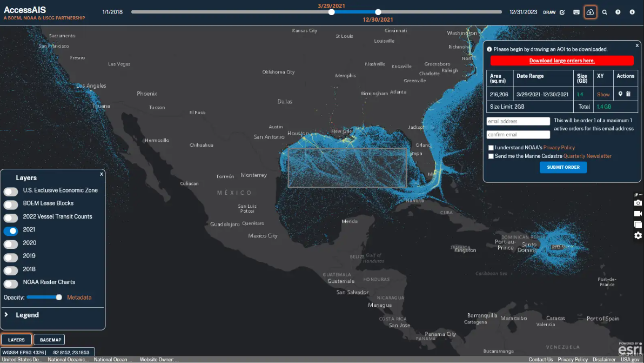Click the confirm email input field
Viewport: 644px width, 363px height.
pos(518,134)
